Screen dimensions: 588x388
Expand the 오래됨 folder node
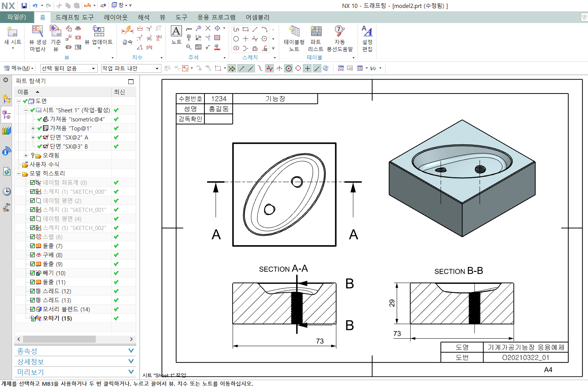(x=26, y=155)
